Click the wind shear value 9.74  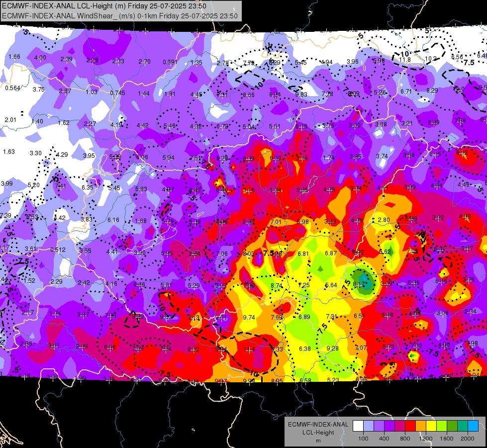pyautogui.click(x=249, y=318)
